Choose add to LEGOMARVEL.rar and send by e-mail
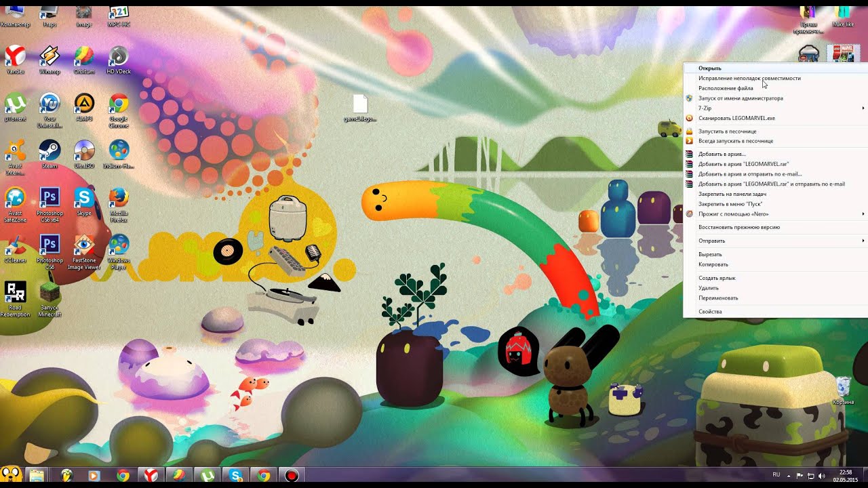This screenshot has height=488, width=868. 775,184
